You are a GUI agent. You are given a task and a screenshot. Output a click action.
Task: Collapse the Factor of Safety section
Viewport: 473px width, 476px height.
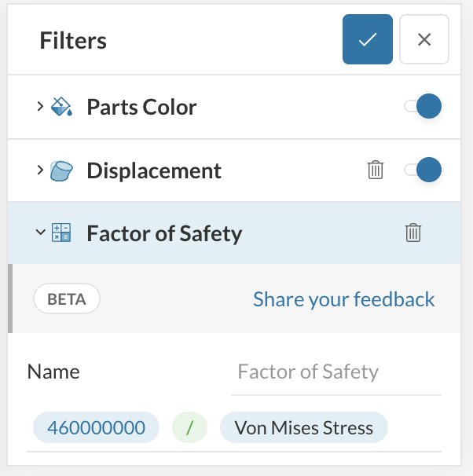click(40, 233)
